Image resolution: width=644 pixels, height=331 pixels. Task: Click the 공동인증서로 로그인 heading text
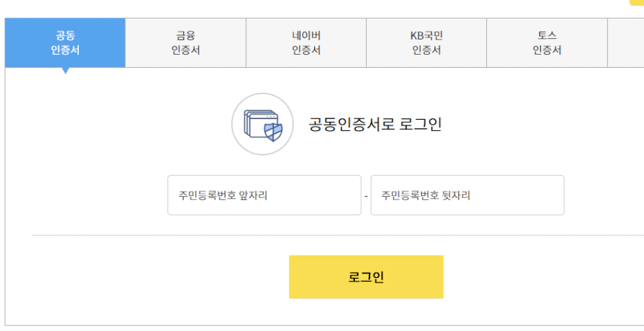pos(375,125)
